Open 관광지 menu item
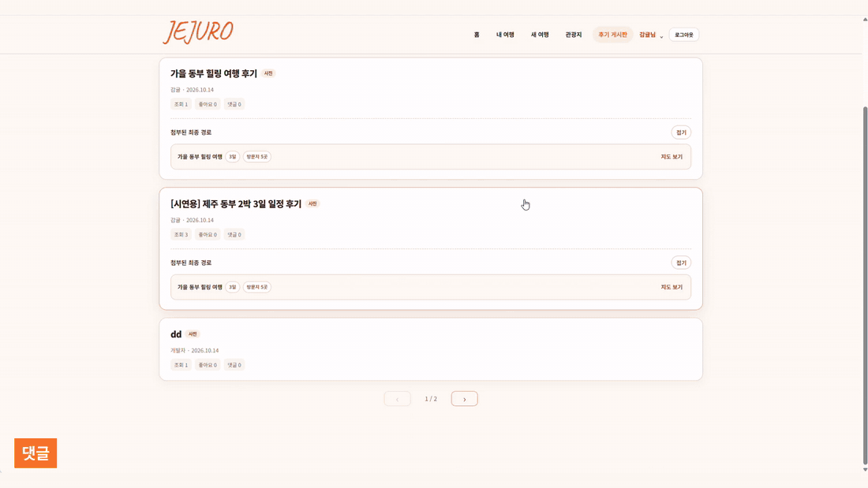The image size is (868, 488). (x=573, y=35)
